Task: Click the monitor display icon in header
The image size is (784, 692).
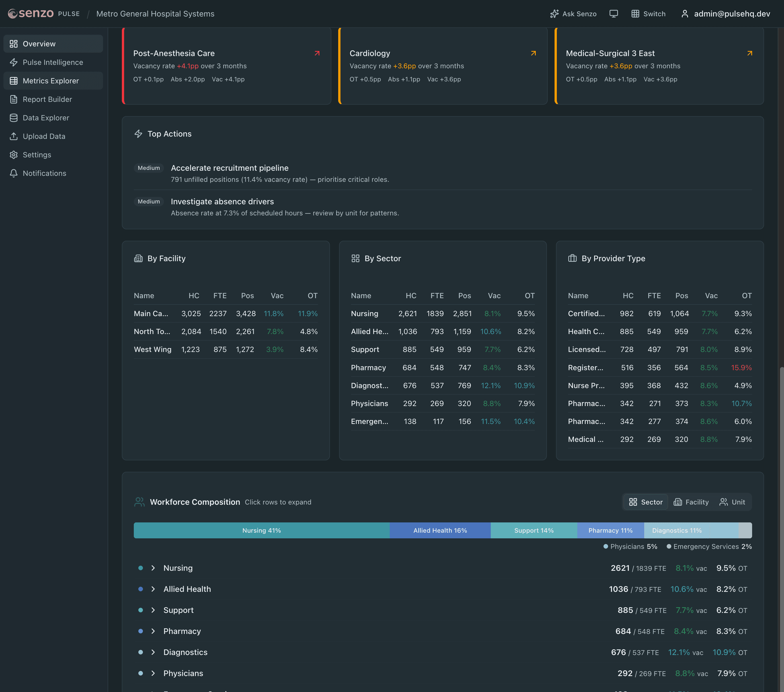Action: 613,14
